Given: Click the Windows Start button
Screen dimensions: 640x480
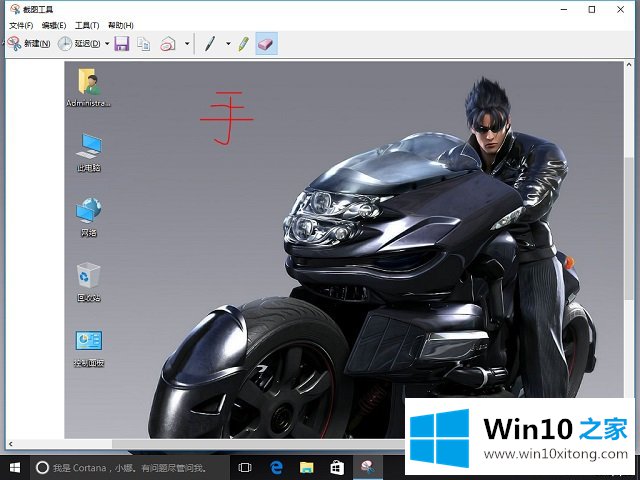Looking at the screenshot, I should point(14,467).
